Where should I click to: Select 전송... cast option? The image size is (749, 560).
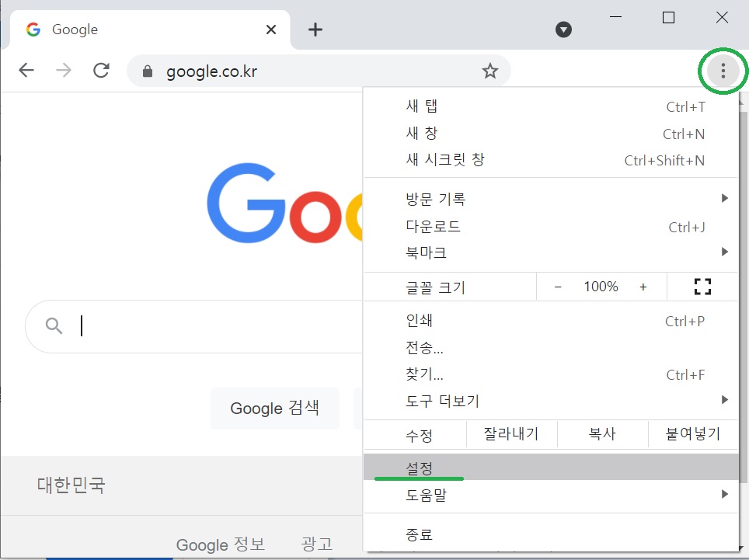(551, 347)
